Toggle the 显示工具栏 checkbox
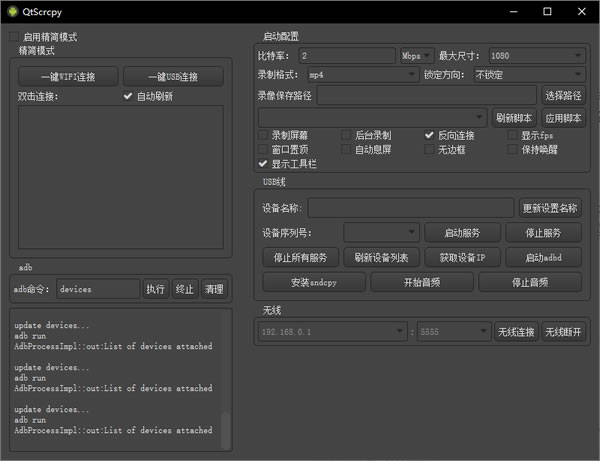Viewport: 600px width, 461px height. tap(263, 163)
